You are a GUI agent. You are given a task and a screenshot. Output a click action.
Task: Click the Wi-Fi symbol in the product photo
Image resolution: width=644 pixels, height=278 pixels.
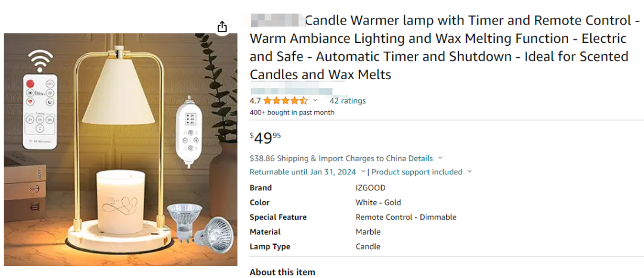click(x=41, y=60)
